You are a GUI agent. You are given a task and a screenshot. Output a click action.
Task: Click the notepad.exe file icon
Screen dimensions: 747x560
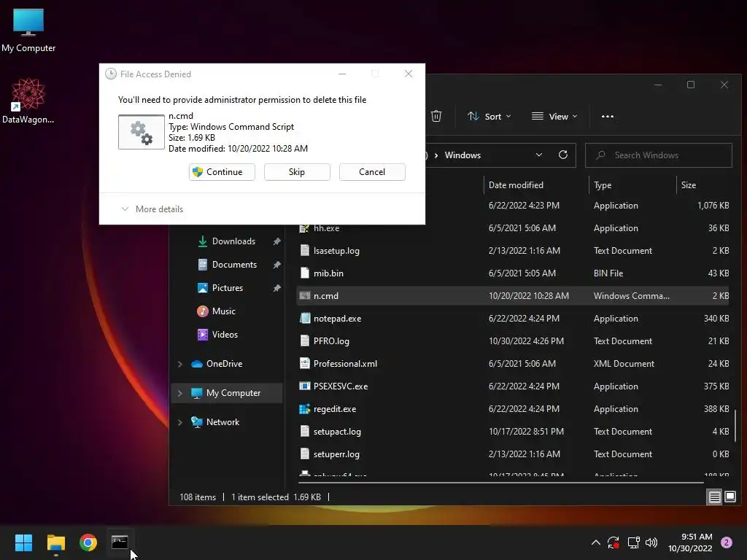coord(304,318)
